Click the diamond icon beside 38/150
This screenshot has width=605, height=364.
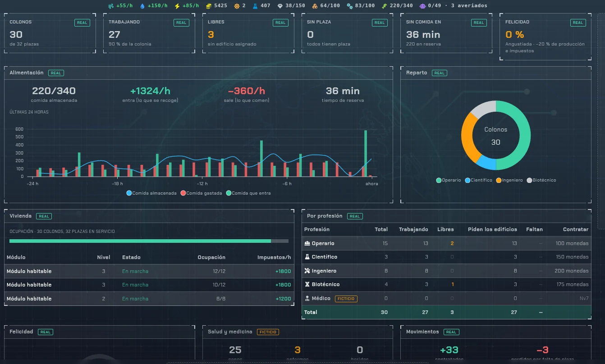280,6
